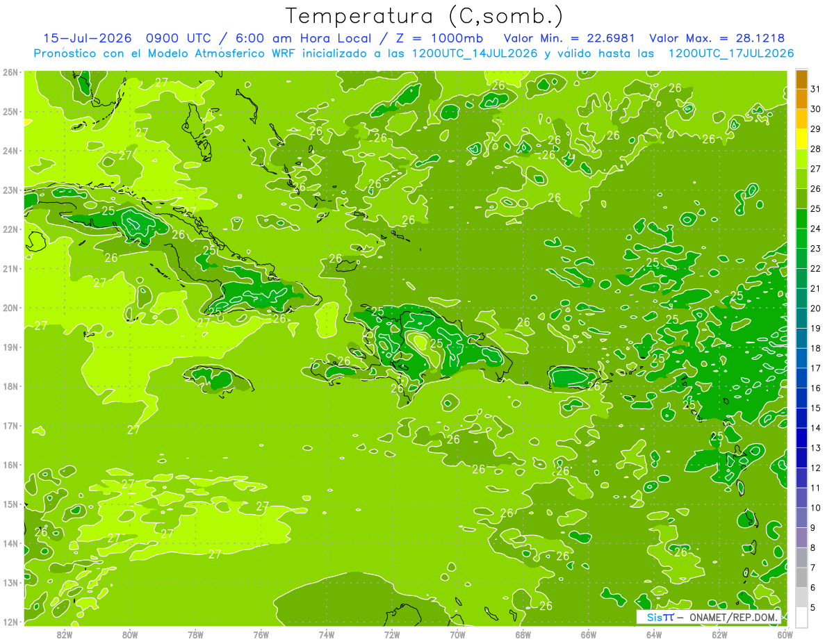The image size is (834, 644).
Task: Click the 17N latitude axis label
Action: (x=10, y=425)
